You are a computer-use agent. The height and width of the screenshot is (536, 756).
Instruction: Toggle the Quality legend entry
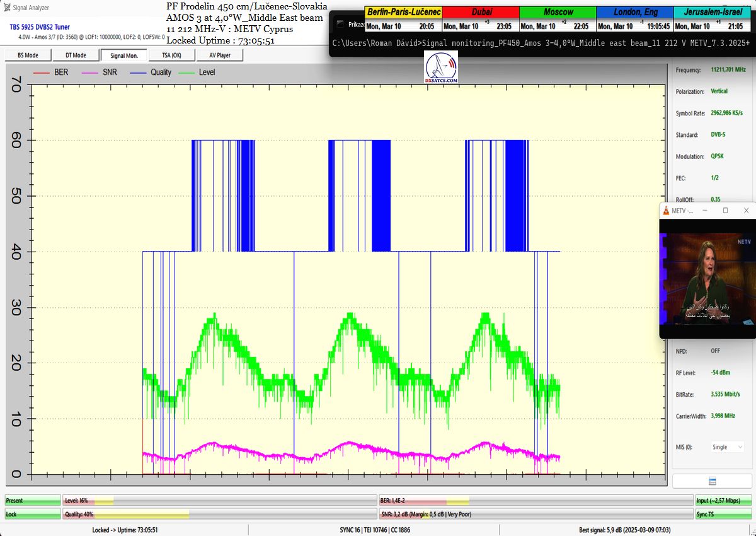click(151, 73)
